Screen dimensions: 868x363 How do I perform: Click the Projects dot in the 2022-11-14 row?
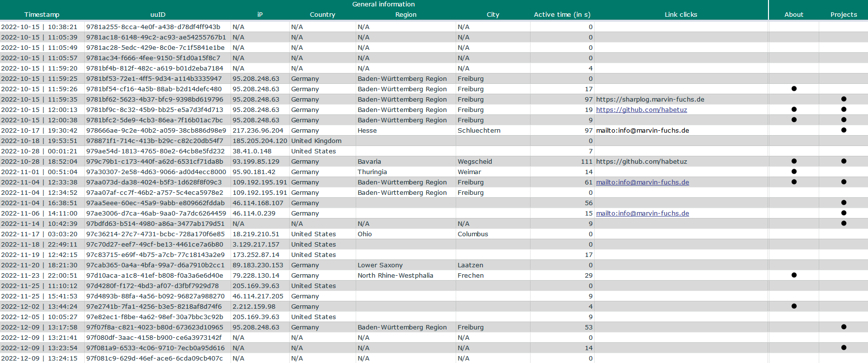tap(843, 223)
